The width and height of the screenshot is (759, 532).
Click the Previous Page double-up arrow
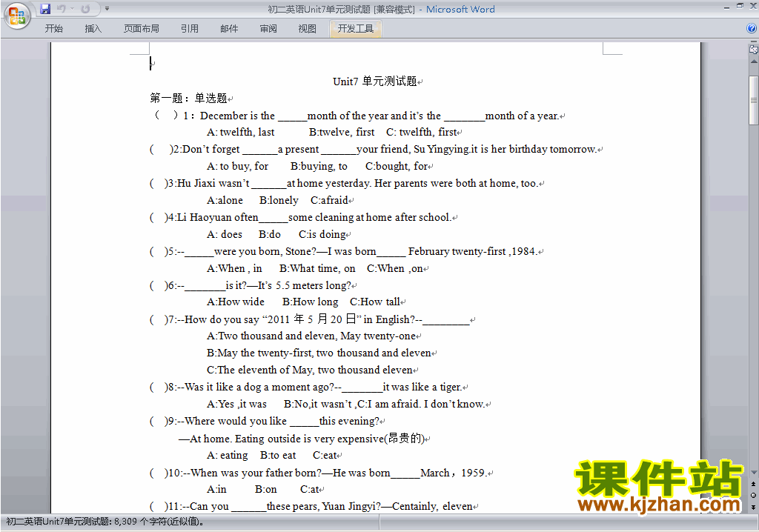753,484
